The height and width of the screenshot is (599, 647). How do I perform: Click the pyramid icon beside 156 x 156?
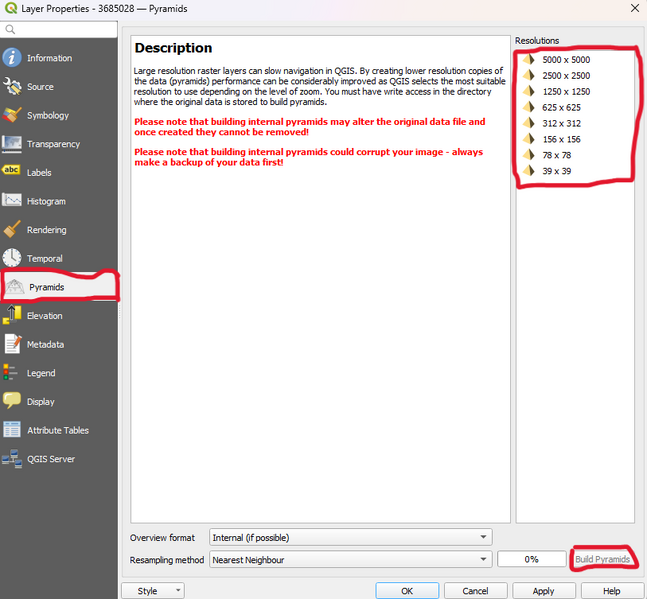coord(529,139)
